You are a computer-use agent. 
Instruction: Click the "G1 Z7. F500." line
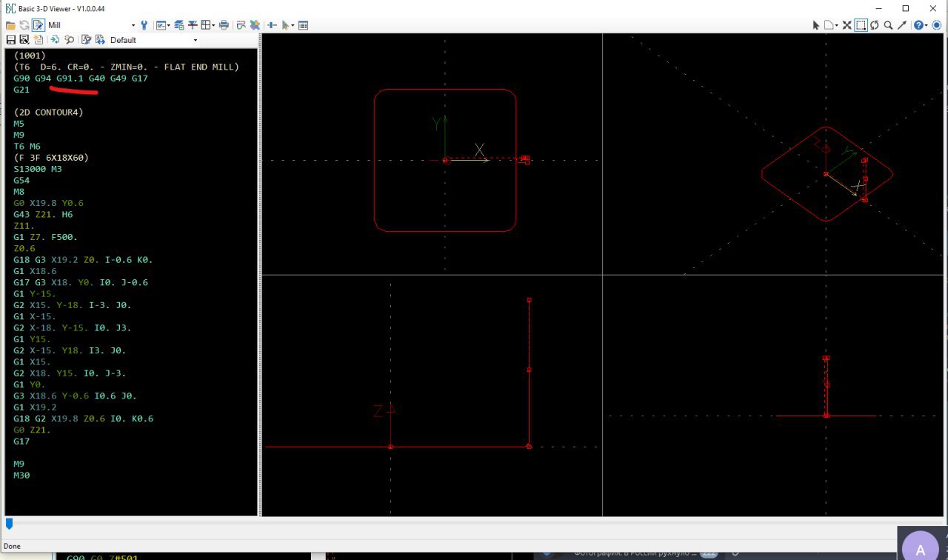[45, 237]
